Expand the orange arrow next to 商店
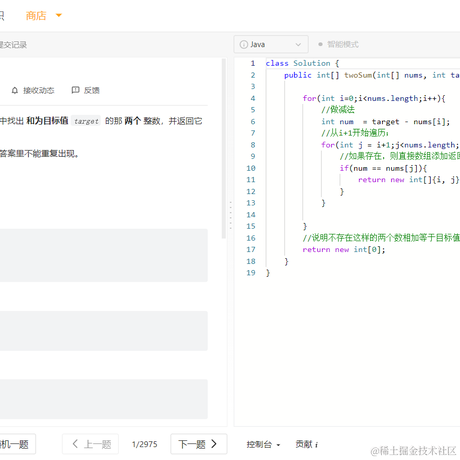This screenshot has width=460, height=460. [x=59, y=15]
